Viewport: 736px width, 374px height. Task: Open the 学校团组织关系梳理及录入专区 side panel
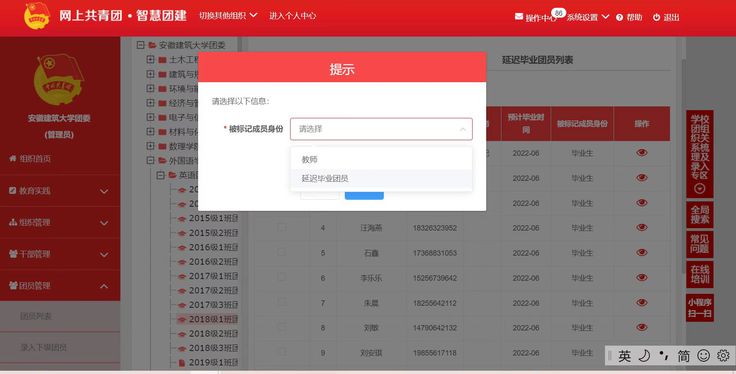(x=699, y=153)
